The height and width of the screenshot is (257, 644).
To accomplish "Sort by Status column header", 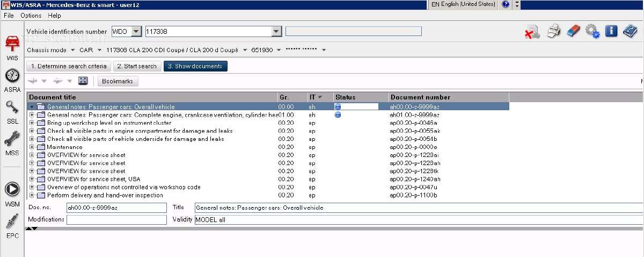I will click(x=361, y=97).
